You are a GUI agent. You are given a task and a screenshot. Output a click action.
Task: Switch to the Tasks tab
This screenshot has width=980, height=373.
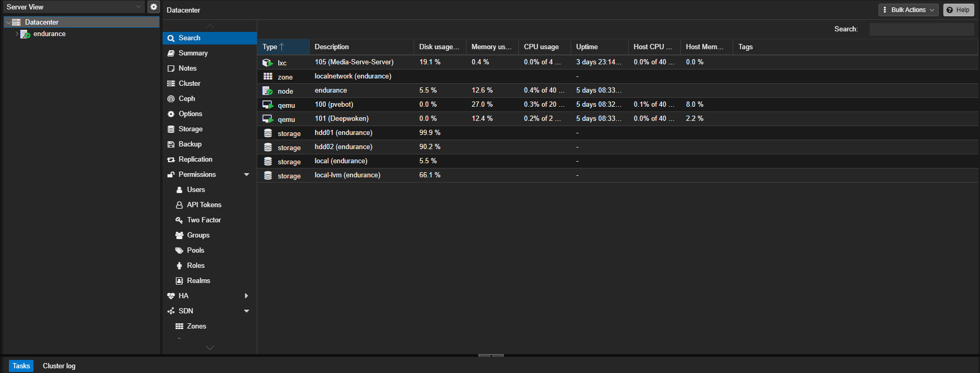click(x=21, y=366)
